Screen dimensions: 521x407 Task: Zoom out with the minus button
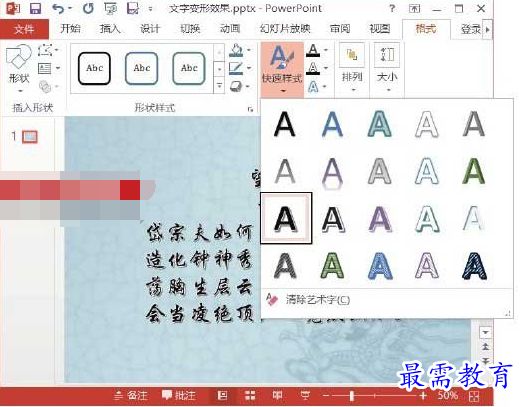coord(326,396)
